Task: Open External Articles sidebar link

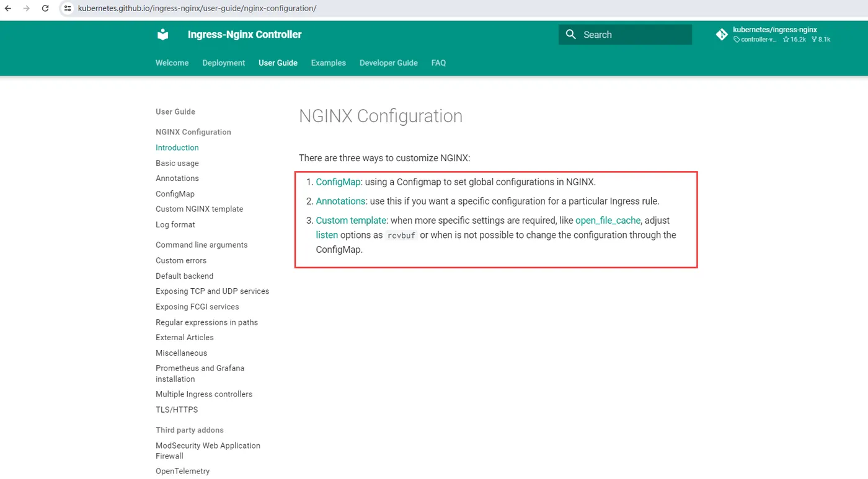Action: point(185,337)
